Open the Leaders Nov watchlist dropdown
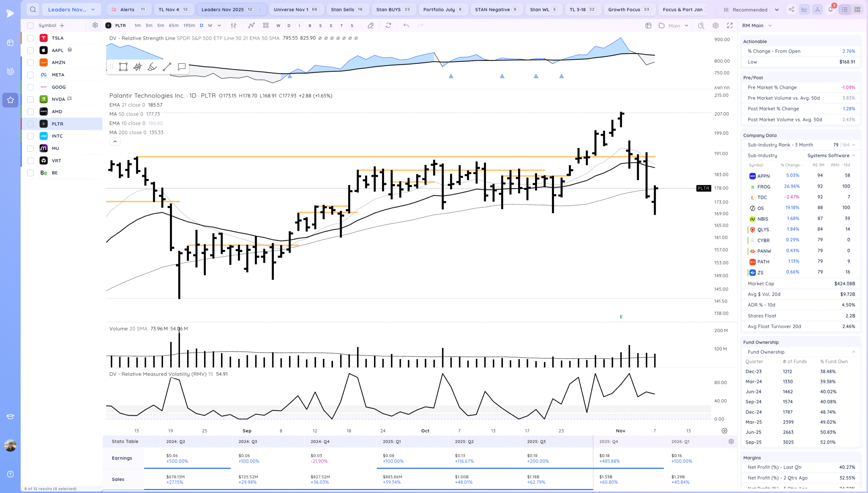Screen dimensions: 868x493 pyautogui.click(x=71, y=10)
